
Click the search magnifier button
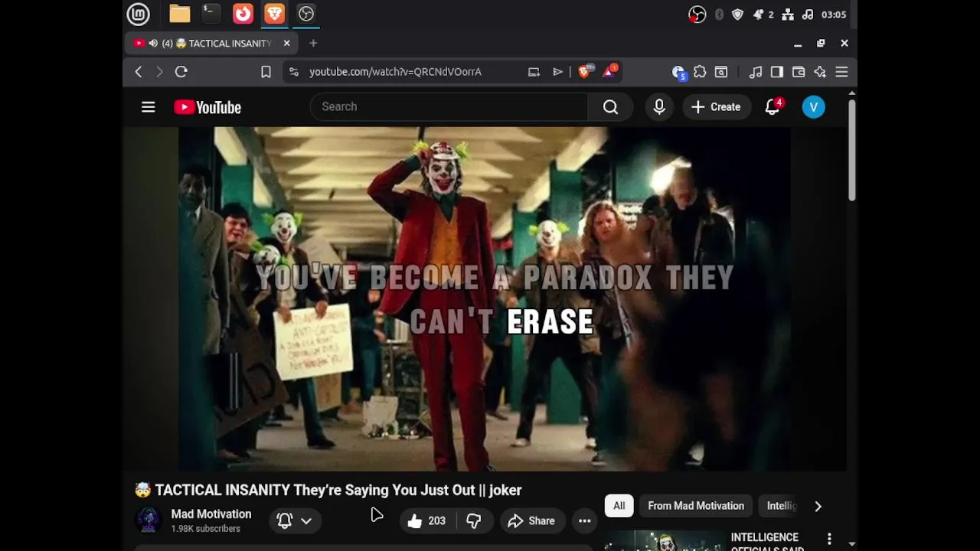click(x=610, y=106)
